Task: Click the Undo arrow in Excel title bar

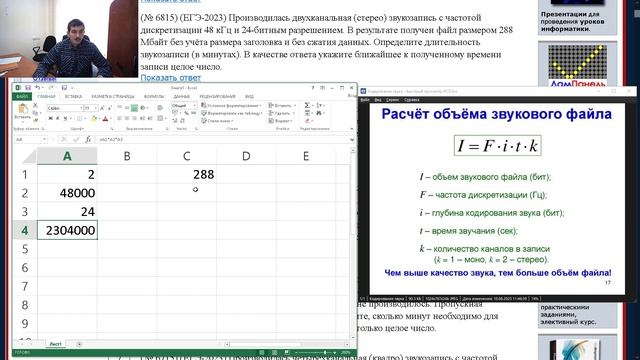Action: [x=37, y=88]
